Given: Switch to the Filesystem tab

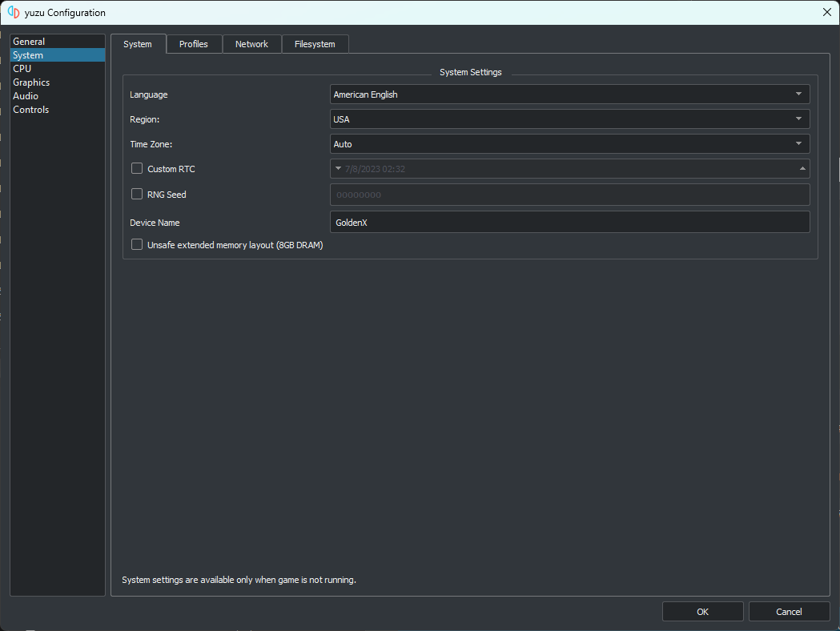Looking at the screenshot, I should [315, 44].
